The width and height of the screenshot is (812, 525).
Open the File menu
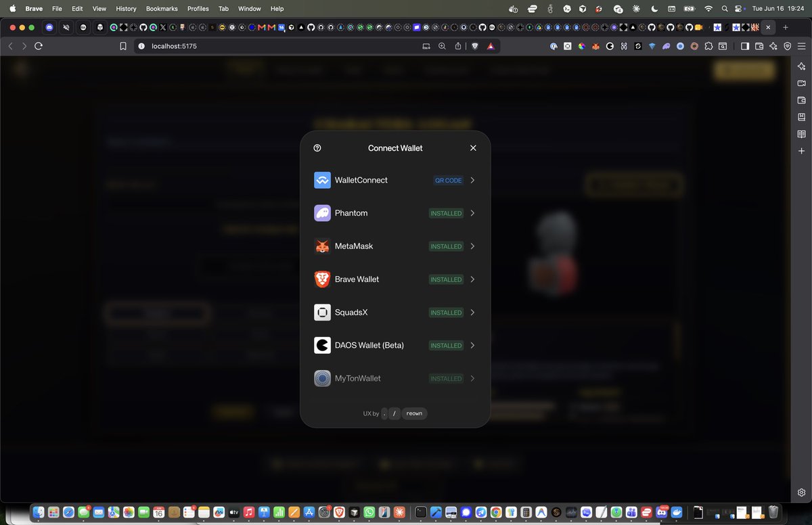[57, 9]
